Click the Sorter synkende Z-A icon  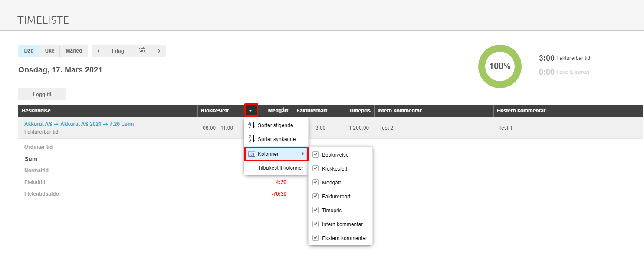coord(251,139)
